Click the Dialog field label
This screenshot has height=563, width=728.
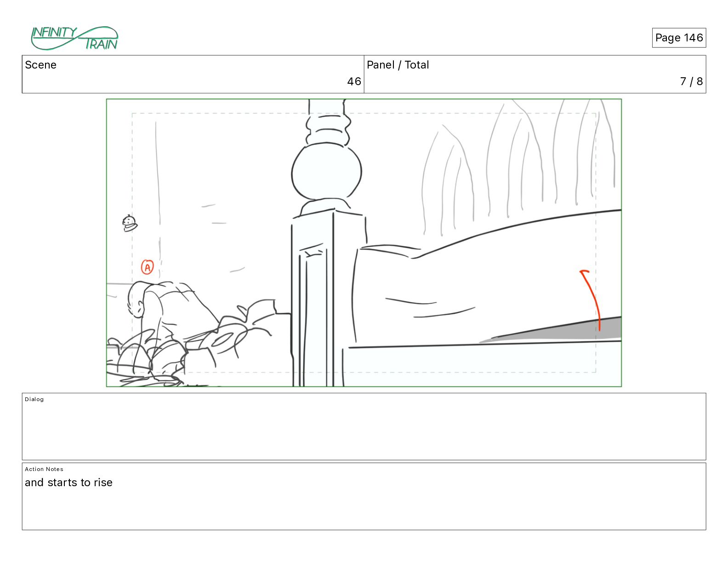[x=34, y=399]
